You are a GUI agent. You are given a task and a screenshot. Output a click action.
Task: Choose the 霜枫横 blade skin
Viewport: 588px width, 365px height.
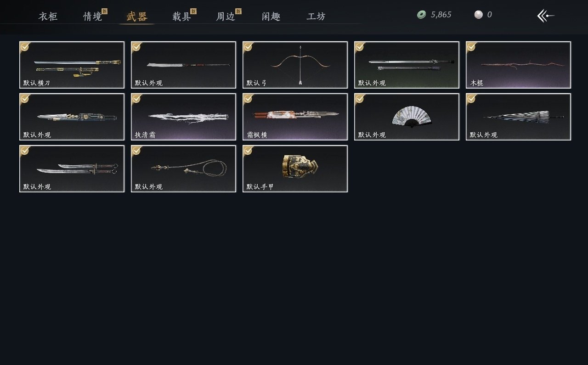point(295,117)
